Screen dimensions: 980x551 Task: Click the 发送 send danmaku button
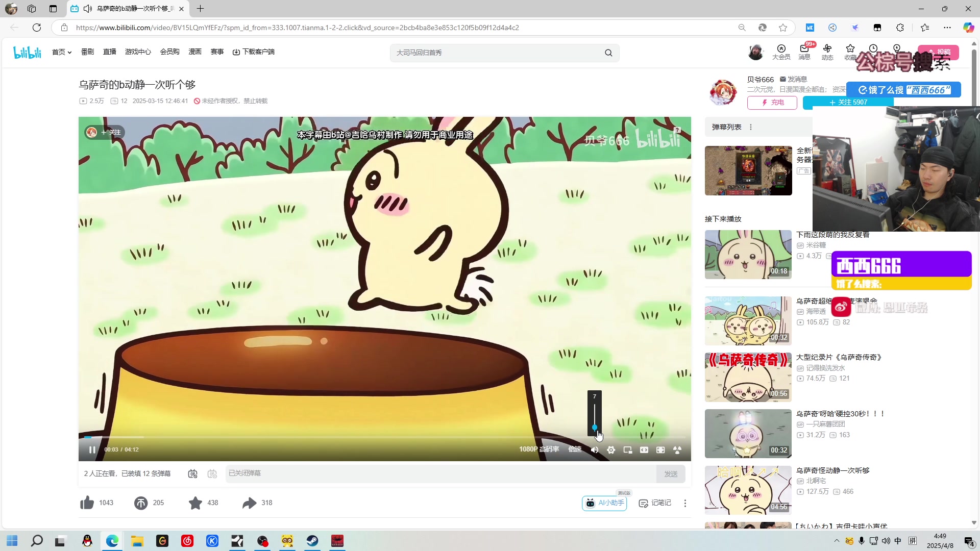click(671, 474)
